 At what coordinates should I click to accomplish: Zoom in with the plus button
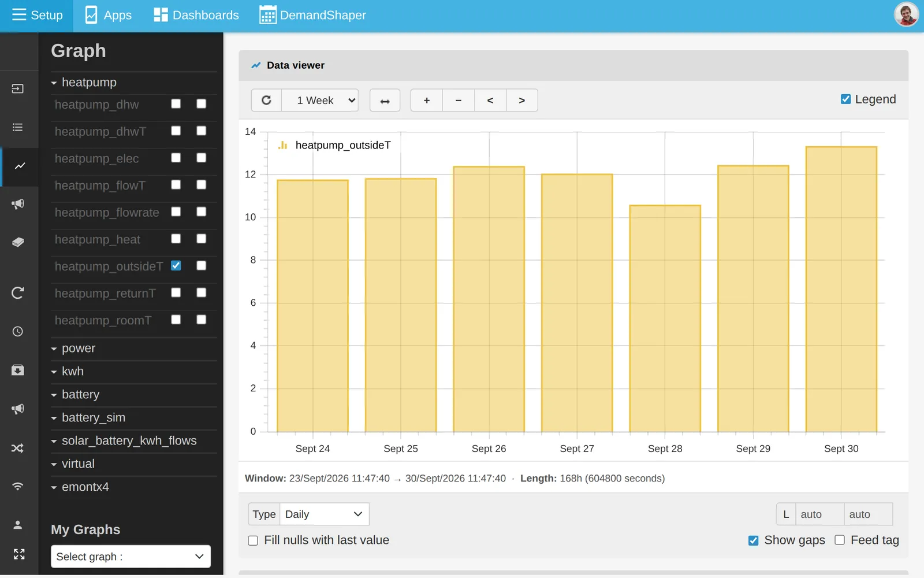coord(427,100)
